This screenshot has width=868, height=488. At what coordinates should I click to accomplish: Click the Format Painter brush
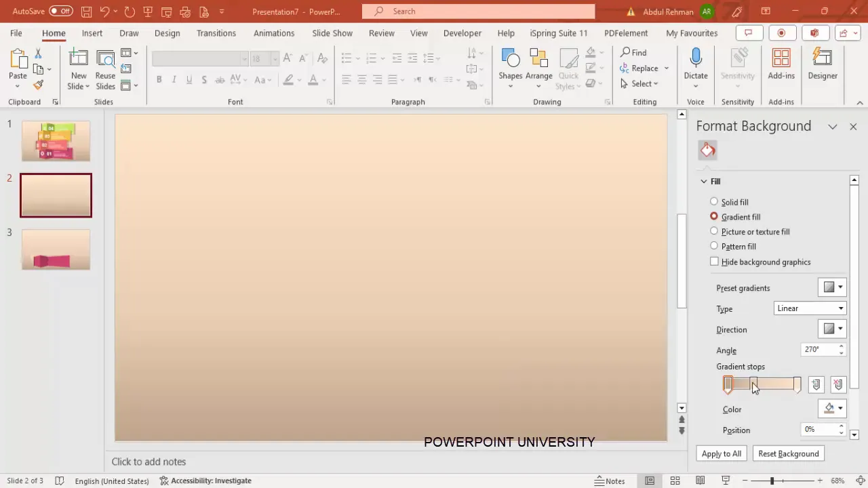click(x=38, y=85)
